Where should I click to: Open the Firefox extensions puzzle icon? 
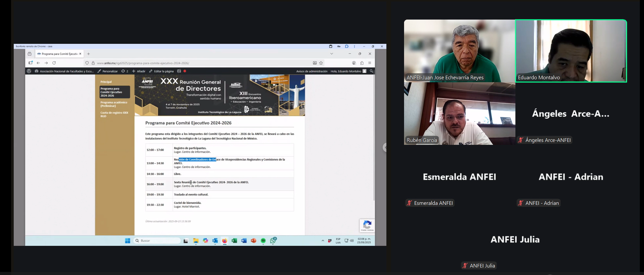(362, 63)
